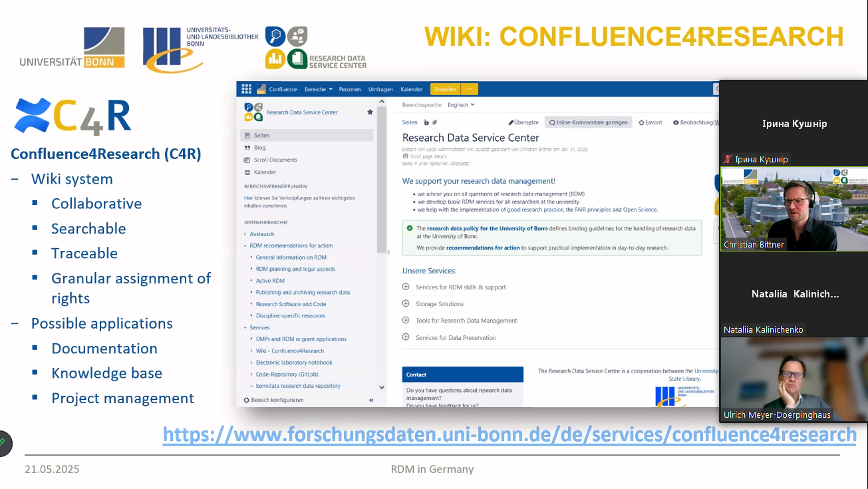Collapse the sidebar with double chevron
Image resolution: width=868 pixels, height=489 pixels.
coord(371,400)
